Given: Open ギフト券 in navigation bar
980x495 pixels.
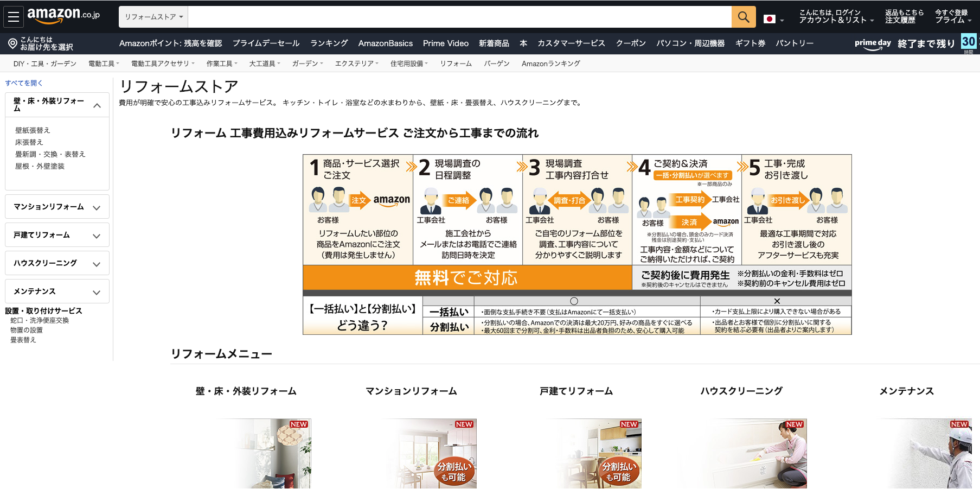Looking at the screenshot, I should (x=750, y=43).
